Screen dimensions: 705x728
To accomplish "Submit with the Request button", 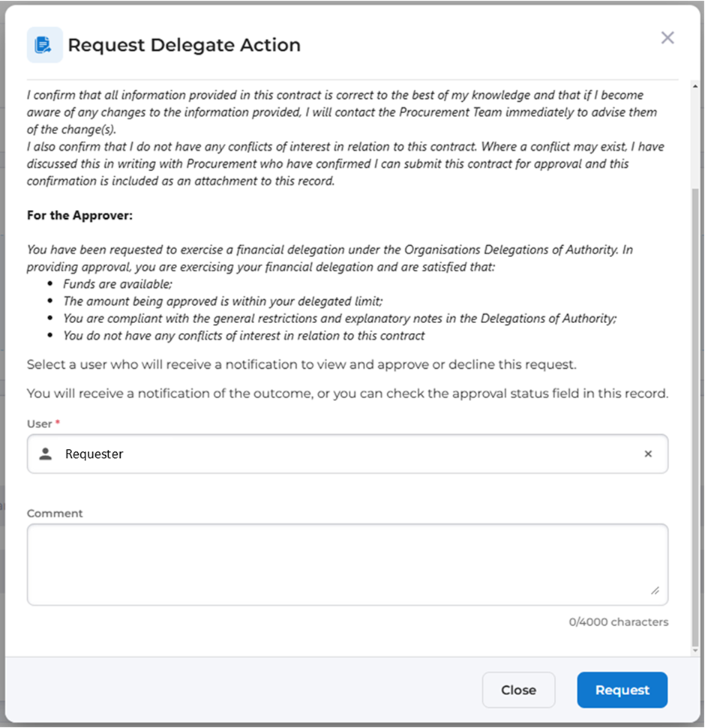I will (622, 690).
